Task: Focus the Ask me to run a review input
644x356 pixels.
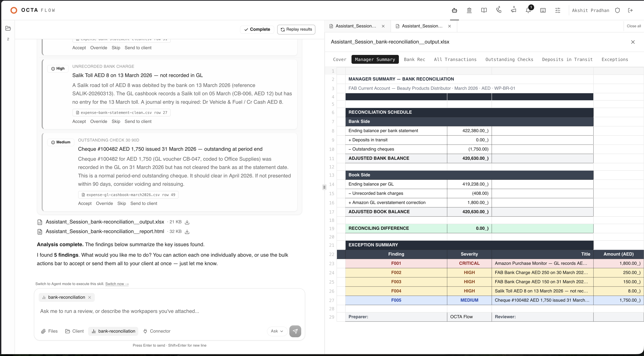Action: click(x=170, y=311)
